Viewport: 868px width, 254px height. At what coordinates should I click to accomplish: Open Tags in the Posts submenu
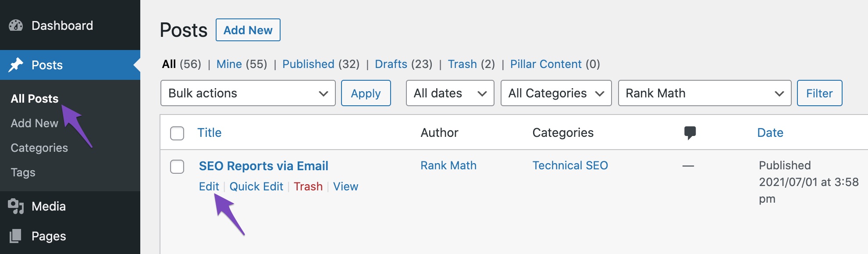pos(23,172)
